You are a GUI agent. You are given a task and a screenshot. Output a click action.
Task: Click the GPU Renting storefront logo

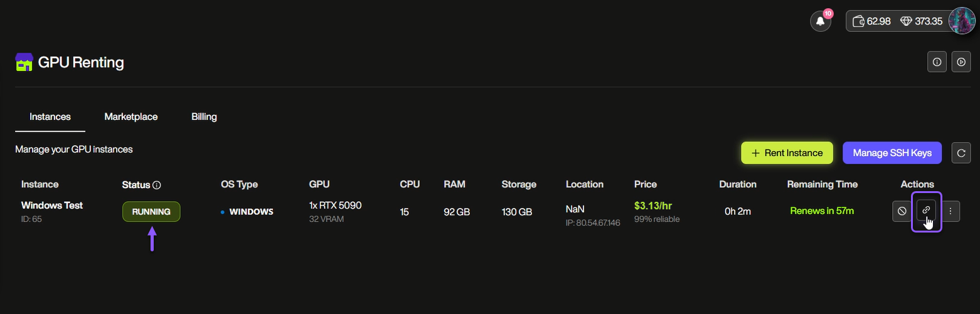[24, 62]
